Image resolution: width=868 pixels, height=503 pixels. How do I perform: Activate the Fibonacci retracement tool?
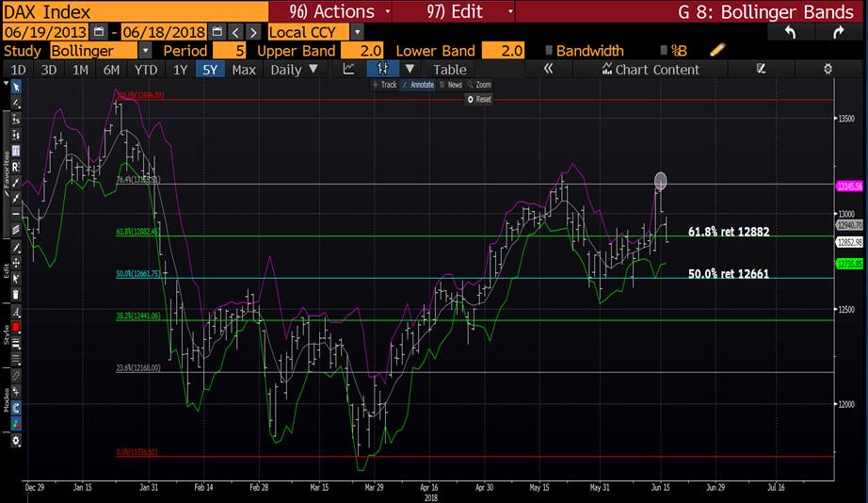click(x=16, y=151)
